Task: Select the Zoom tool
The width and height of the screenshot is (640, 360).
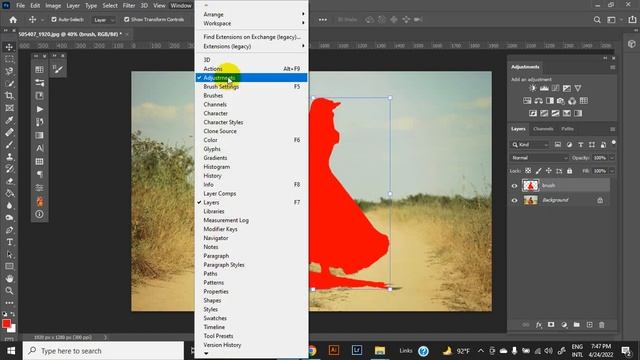Action: [9, 291]
